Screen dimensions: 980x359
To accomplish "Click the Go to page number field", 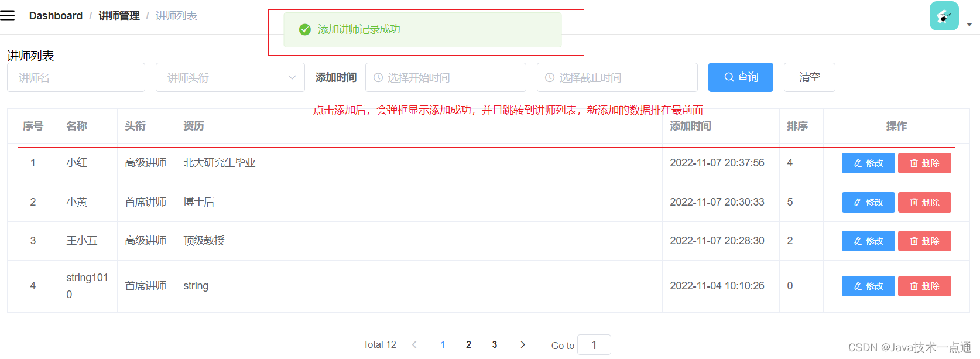I will pos(594,345).
